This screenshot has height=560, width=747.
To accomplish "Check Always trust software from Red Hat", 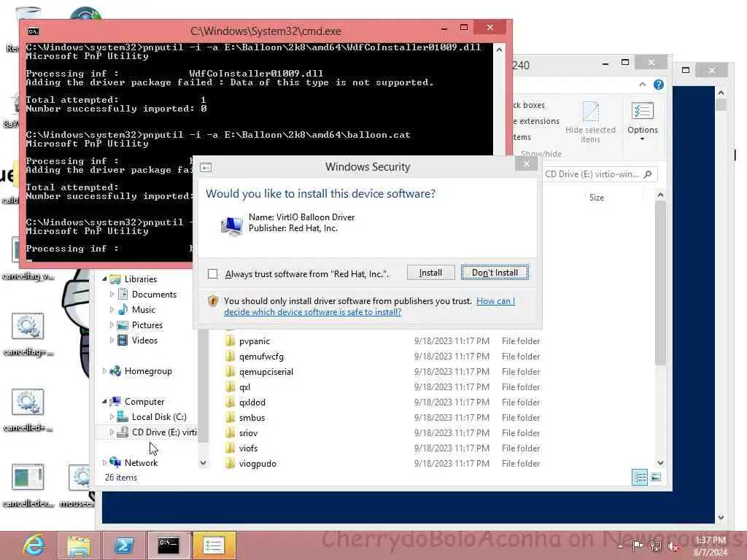I will pos(212,274).
